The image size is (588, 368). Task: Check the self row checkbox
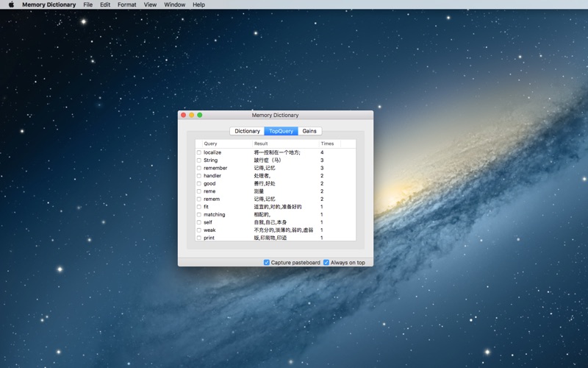[x=198, y=222]
